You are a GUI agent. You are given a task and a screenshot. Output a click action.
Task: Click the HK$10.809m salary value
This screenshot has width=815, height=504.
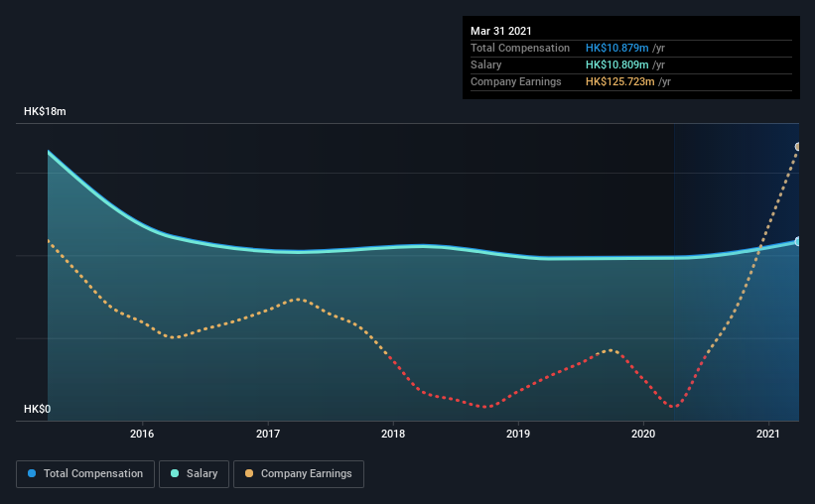[x=617, y=64]
